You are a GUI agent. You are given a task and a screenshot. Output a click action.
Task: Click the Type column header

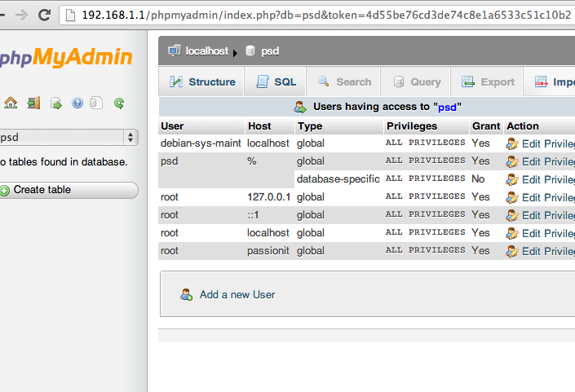(338, 126)
